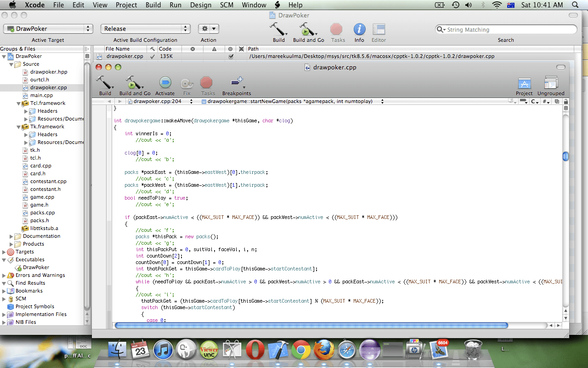This screenshot has width=588, height=368.
Task: Open the Project menu
Action: click(126, 5)
